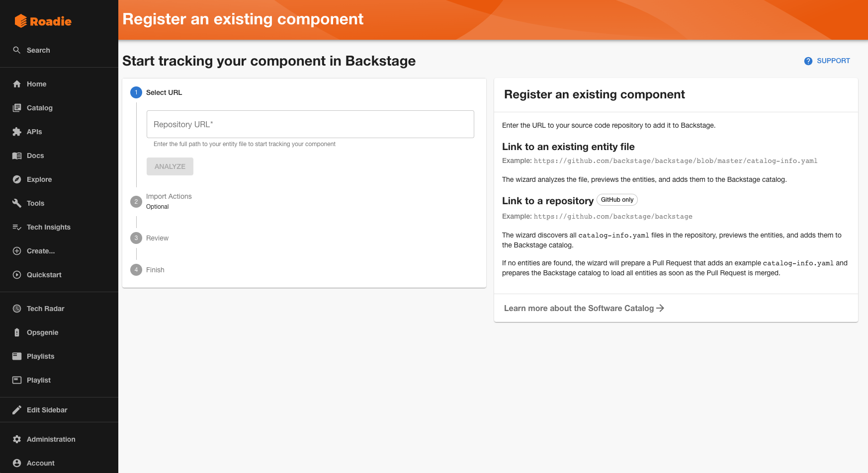The width and height of the screenshot is (868, 473).
Task: Click the Home house icon
Action: [x=17, y=84]
